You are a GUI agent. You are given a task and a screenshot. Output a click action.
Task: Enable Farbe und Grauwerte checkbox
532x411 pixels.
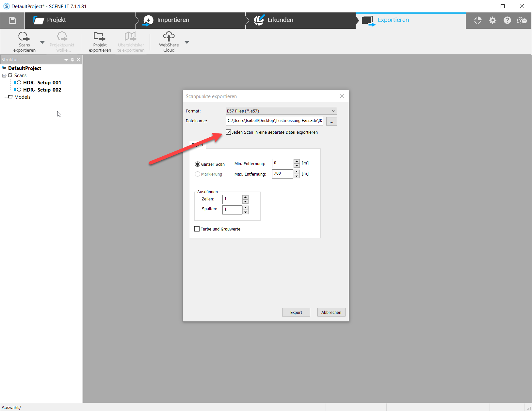pos(197,229)
